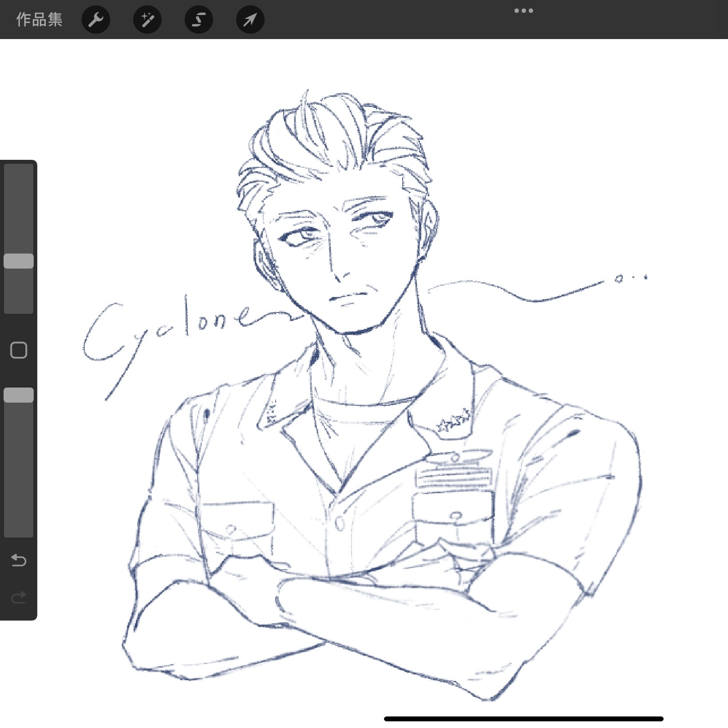Screen dimensions: 728x728
Task: Open the Adjustments magic wand menu
Action: pyautogui.click(x=147, y=20)
